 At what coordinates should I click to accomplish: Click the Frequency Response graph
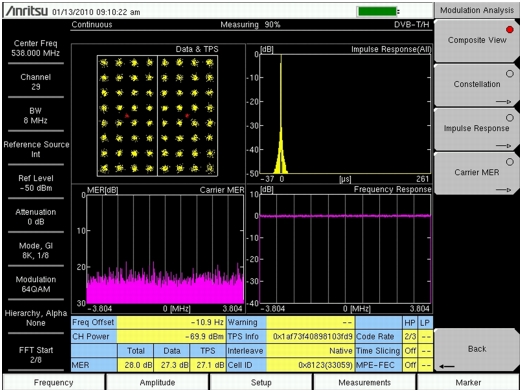[x=345, y=249]
